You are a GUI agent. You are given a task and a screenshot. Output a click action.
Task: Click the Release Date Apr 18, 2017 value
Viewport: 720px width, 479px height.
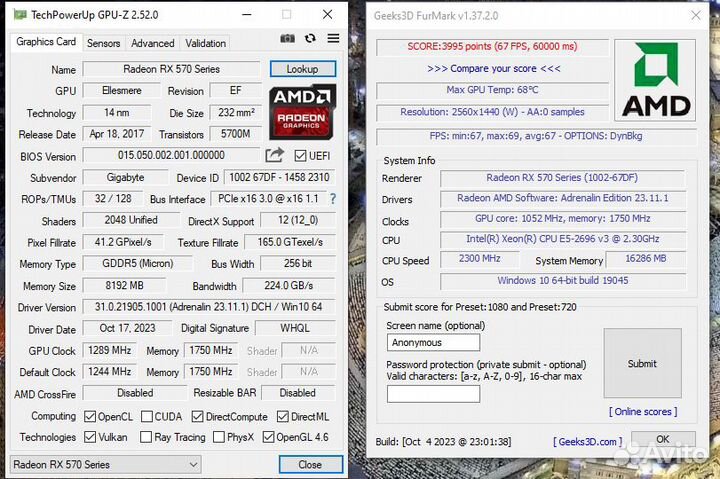(117, 134)
